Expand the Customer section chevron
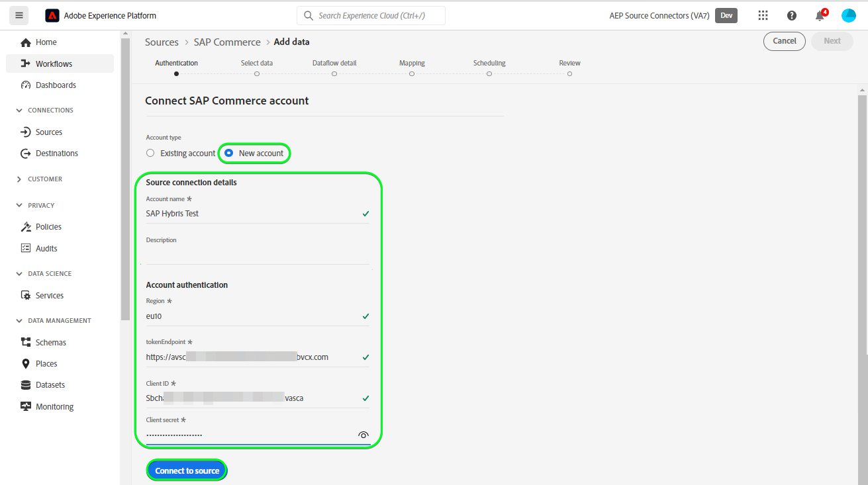 (x=19, y=179)
